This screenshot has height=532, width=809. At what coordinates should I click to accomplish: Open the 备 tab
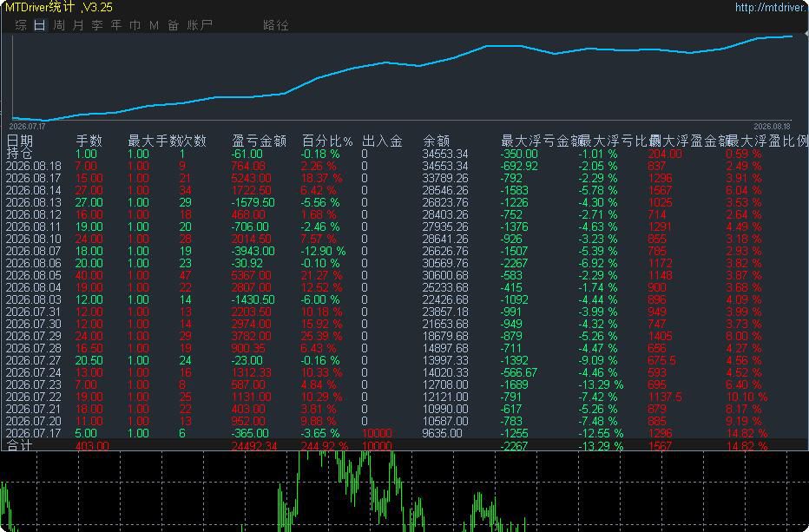point(174,25)
